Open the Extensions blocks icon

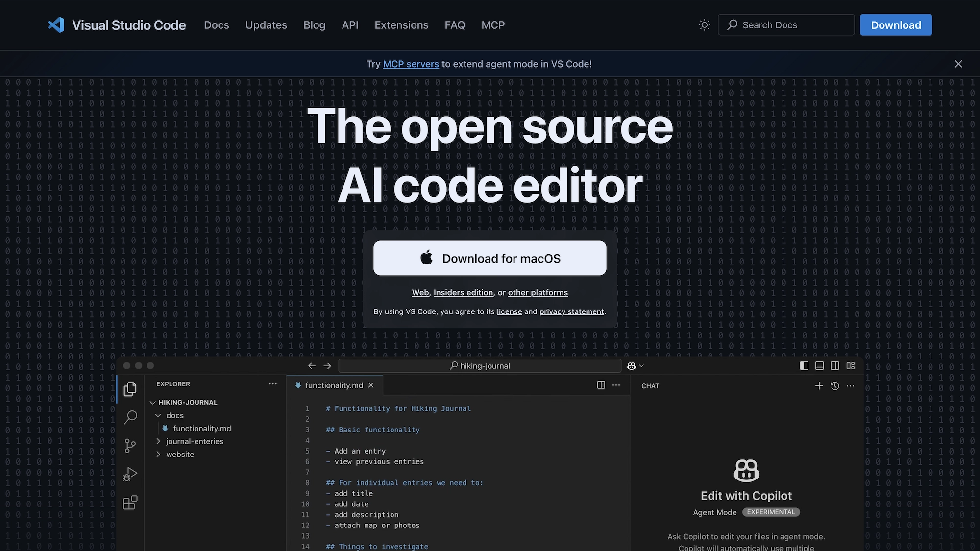pos(130,503)
